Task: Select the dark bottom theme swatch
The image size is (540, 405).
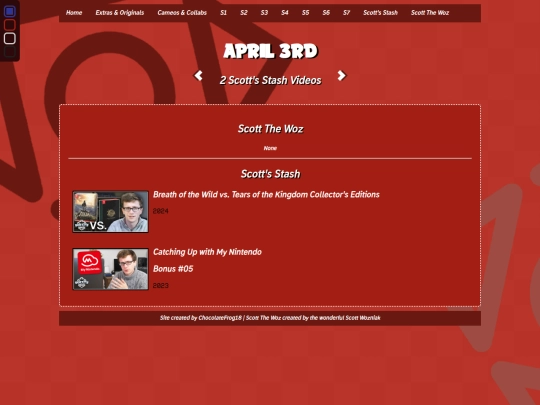Action: pos(10,52)
